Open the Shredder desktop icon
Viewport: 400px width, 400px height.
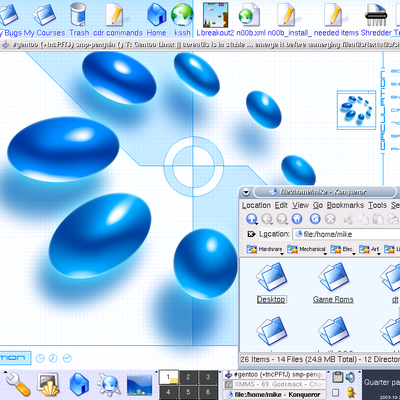coord(376,19)
